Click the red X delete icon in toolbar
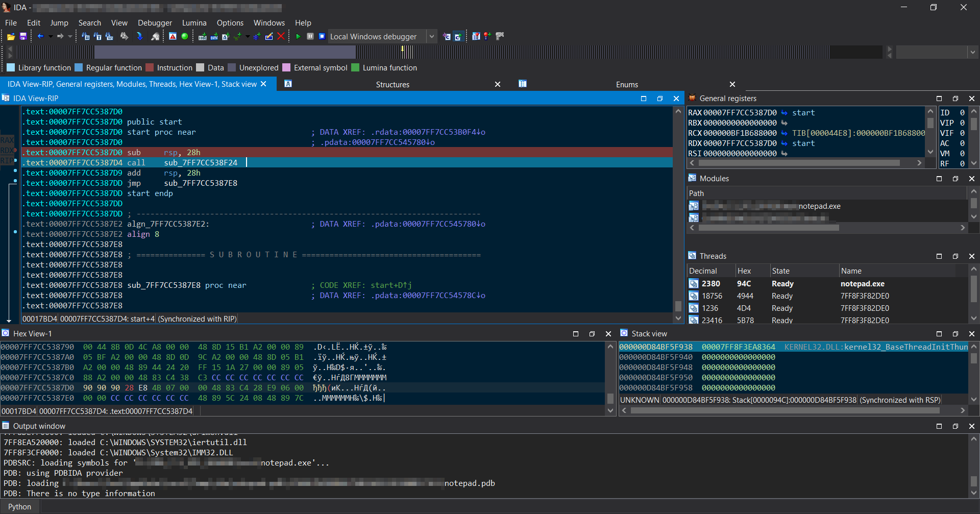Image resolution: width=980 pixels, height=514 pixels. pos(281,37)
